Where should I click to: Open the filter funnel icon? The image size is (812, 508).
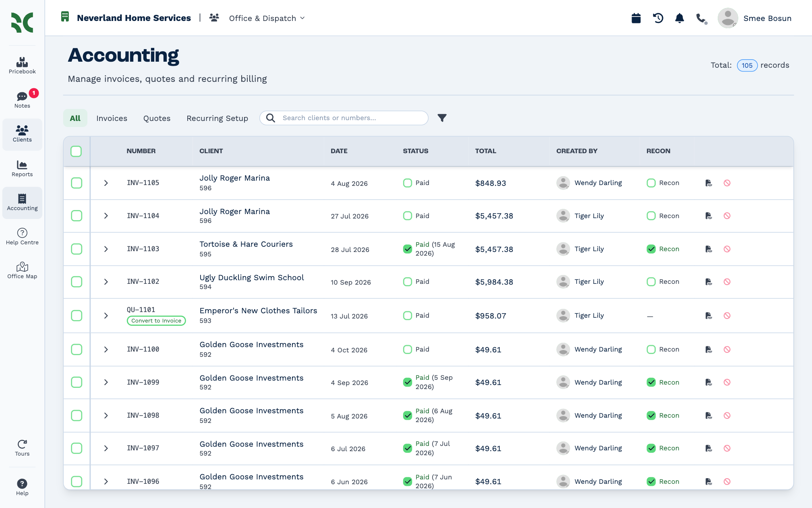click(x=442, y=118)
